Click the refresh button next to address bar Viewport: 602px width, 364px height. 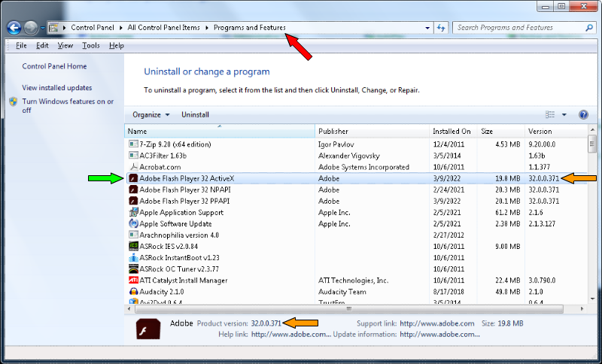coord(441,28)
